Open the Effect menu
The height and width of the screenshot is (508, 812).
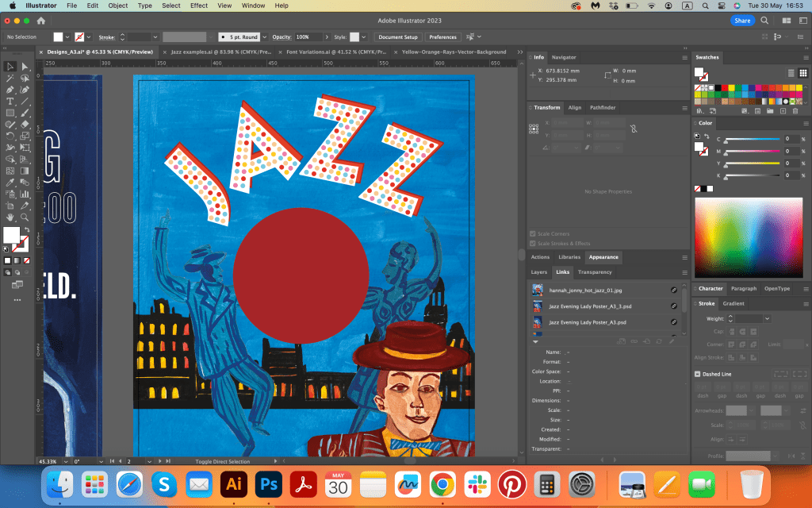199,6
